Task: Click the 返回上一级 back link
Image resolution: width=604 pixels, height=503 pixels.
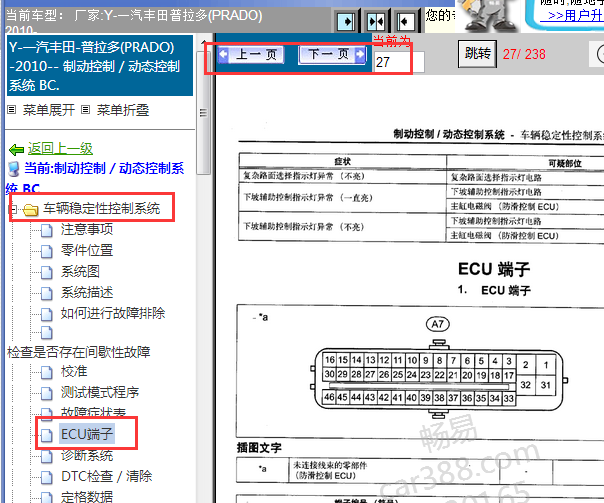Action: coord(60,148)
